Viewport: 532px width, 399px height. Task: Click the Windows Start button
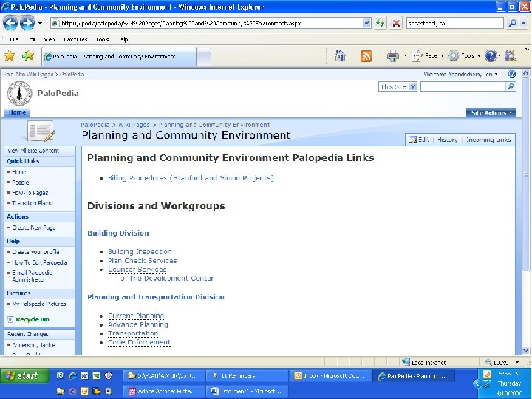point(24,375)
